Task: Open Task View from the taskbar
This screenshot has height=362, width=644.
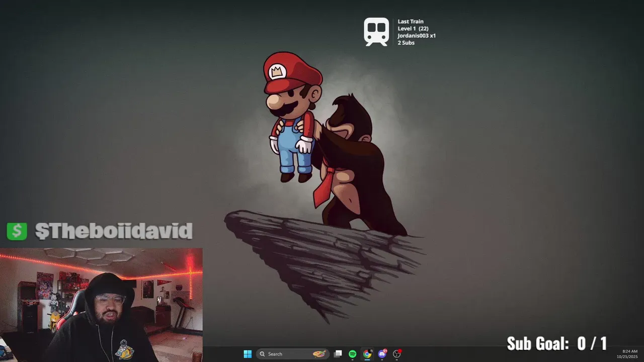Action: (338, 354)
